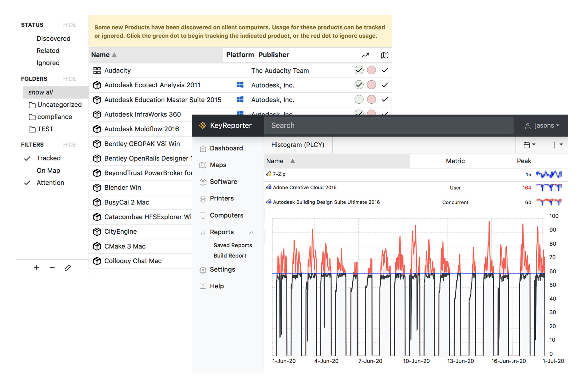
Task: Switch to the Histogram (PLCY) tab
Action: coord(298,145)
